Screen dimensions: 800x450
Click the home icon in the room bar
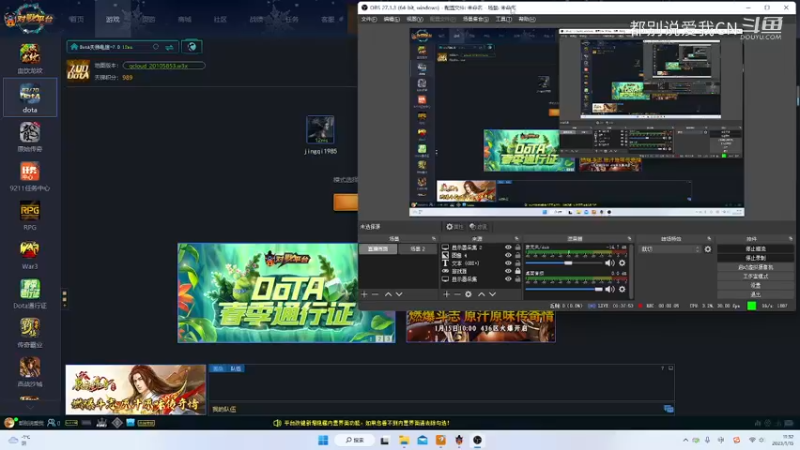[74, 47]
